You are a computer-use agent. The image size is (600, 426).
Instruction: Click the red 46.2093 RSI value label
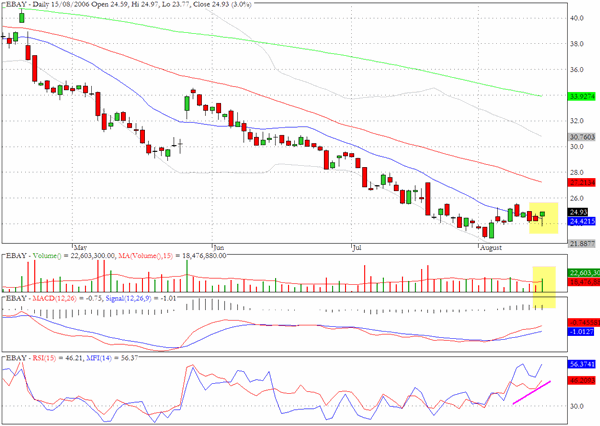click(582, 381)
